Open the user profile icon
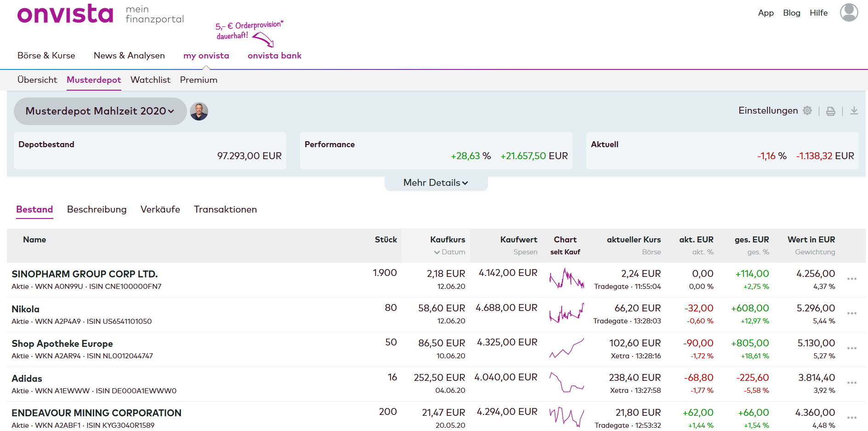 849,12
